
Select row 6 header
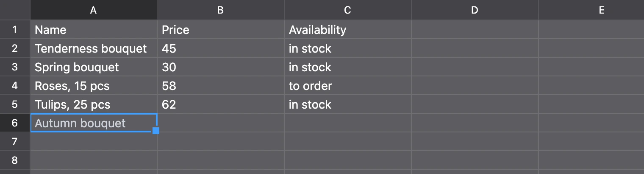15,123
